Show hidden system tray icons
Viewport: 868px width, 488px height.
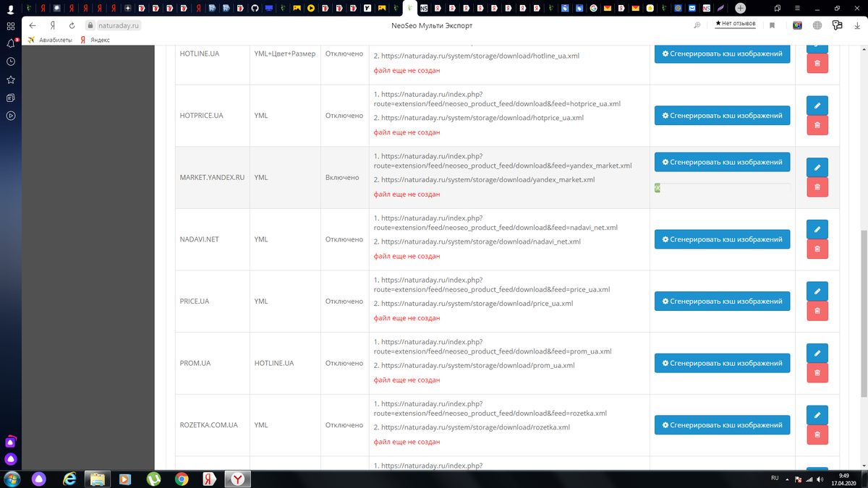coord(788,479)
